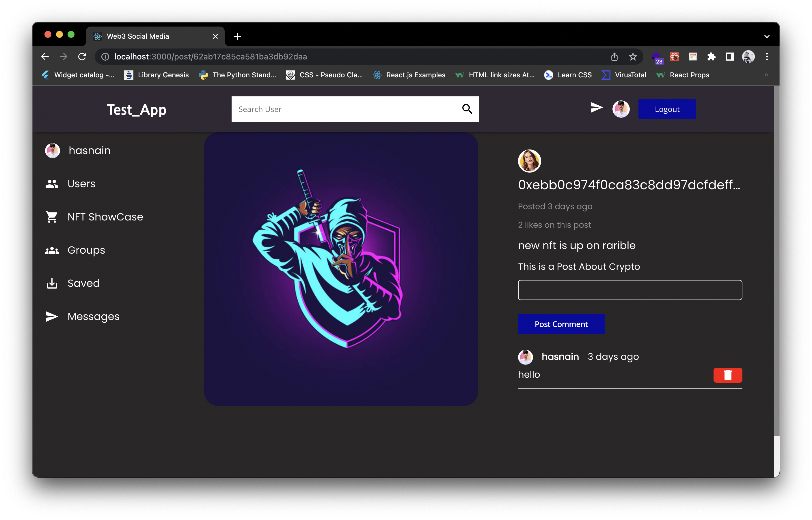812x520 pixels.
Task: Click the search magnifier icon
Action: pos(467,109)
